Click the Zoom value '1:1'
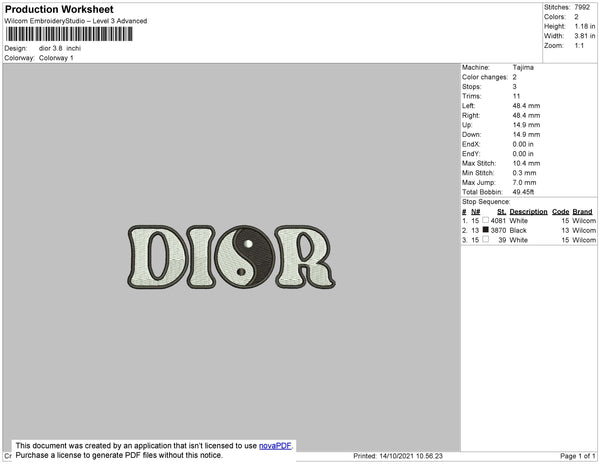The image size is (600, 464). coord(579,46)
